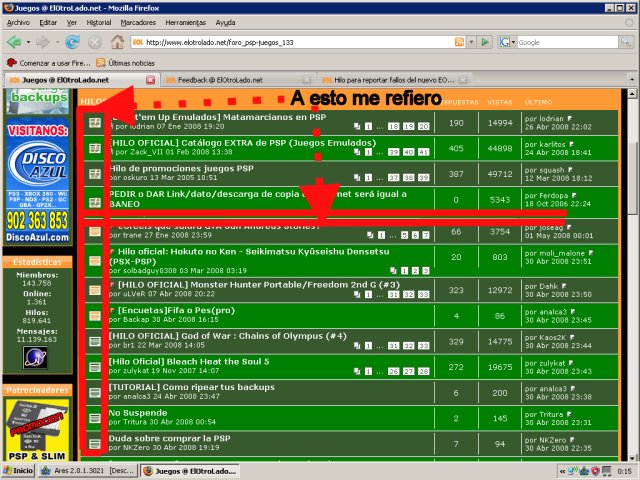Viewport: 640px width, 480px height.
Task: Open the Ayuda menu
Action: tap(225, 23)
